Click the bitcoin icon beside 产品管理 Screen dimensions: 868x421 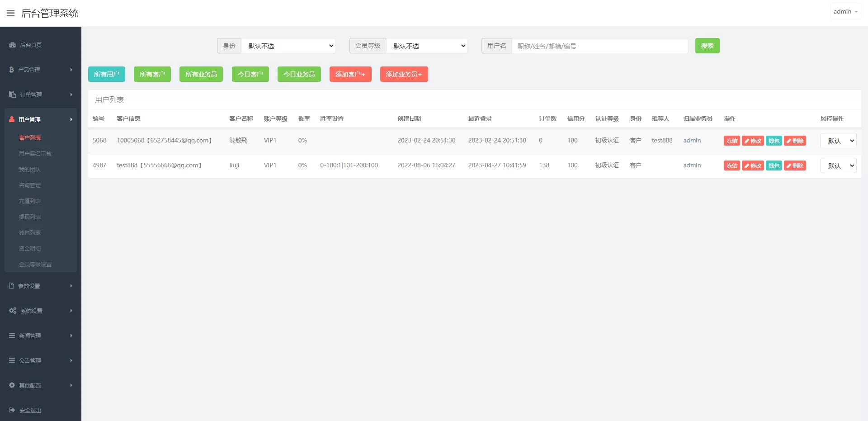click(x=11, y=70)
